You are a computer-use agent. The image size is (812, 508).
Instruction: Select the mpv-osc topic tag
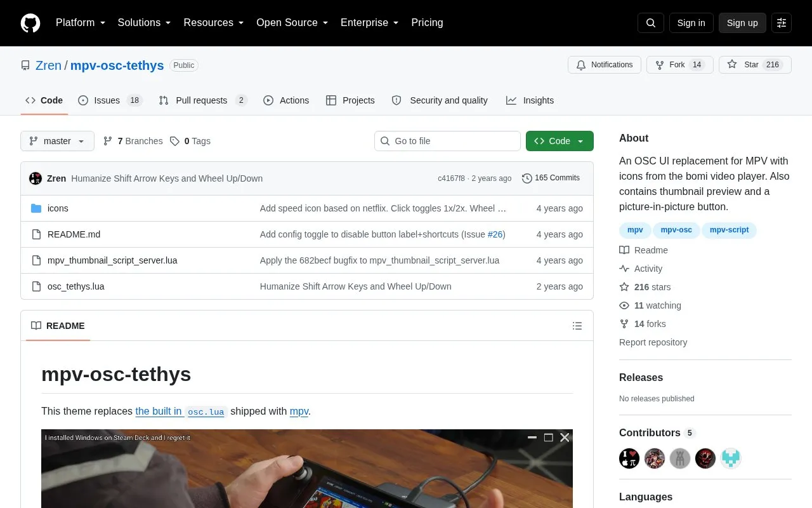pos(676,230)
